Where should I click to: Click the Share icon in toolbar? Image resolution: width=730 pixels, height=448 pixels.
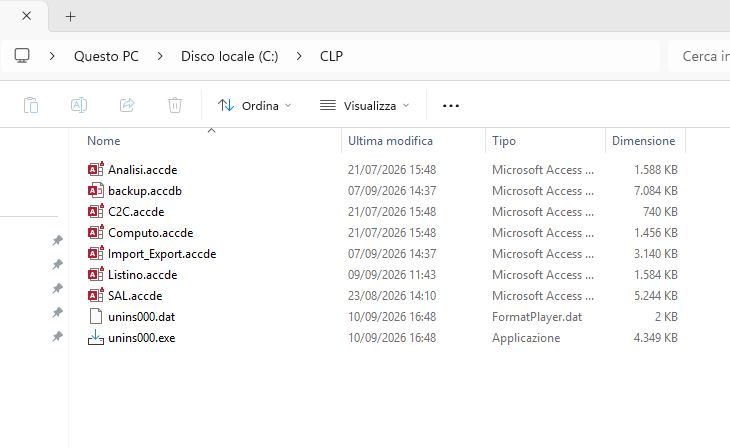pos(127,105)
